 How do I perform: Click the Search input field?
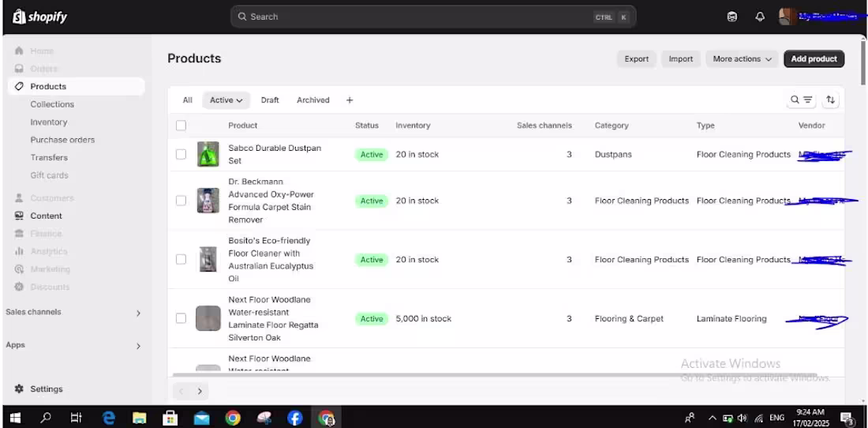pos(433,17)
